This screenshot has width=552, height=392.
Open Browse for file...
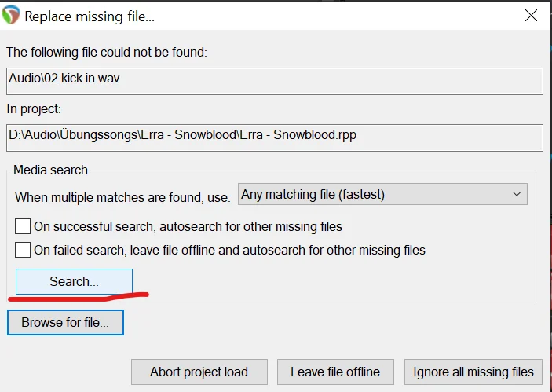65,322
